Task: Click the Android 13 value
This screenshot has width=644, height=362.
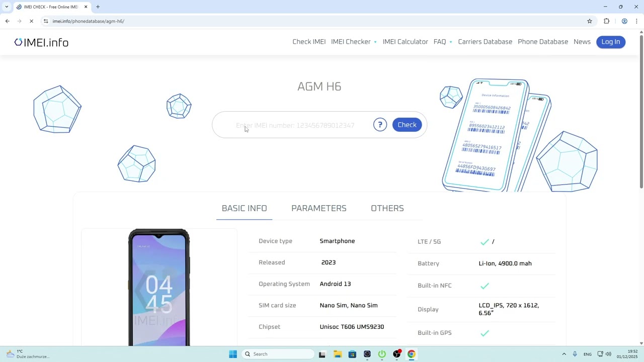Action: point(335,284)
